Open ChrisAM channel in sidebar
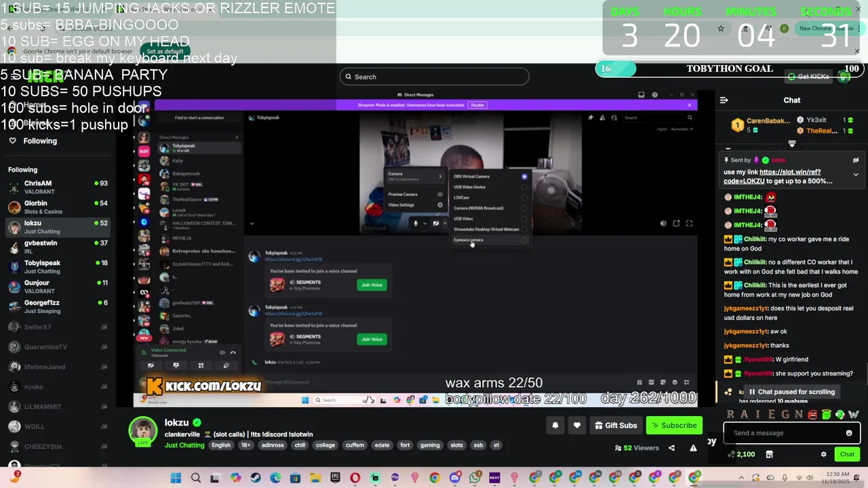Screen dimensions: 868x488 (58, 187)
